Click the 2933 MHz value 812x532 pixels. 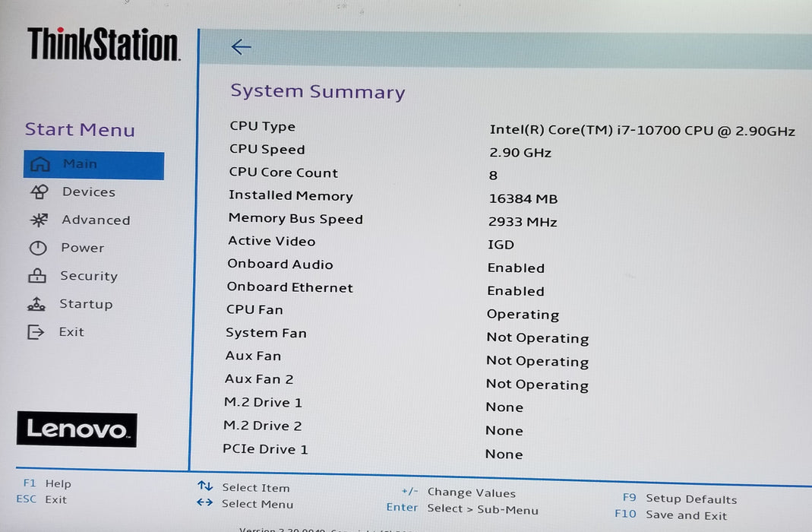(x=523, y=222)
